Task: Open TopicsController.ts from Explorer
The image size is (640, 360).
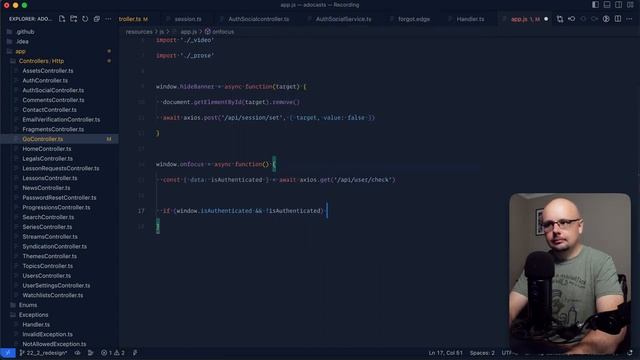Action: click(x=47, y=266)
